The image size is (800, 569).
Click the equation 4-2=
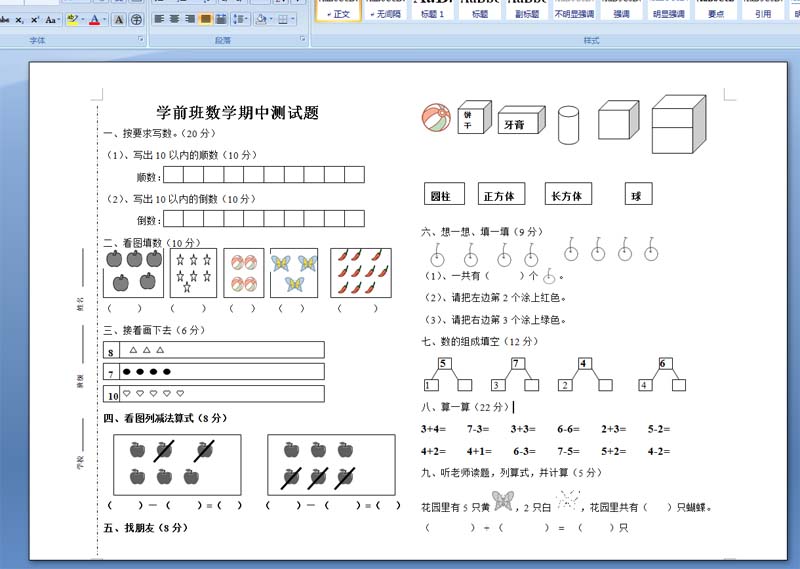click(x=659, y=451)
